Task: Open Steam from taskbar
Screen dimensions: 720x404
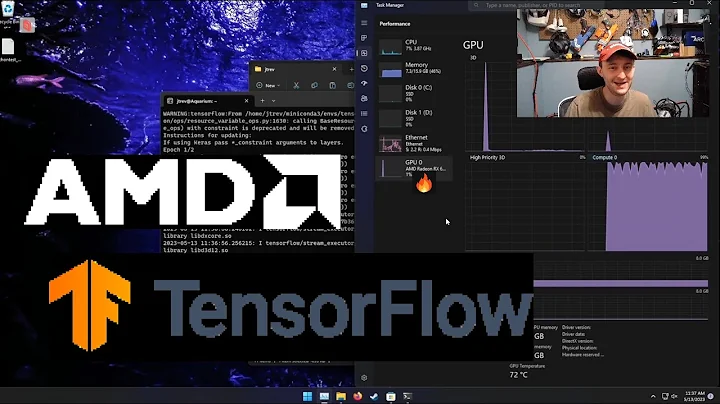Action: click(374, 396)
